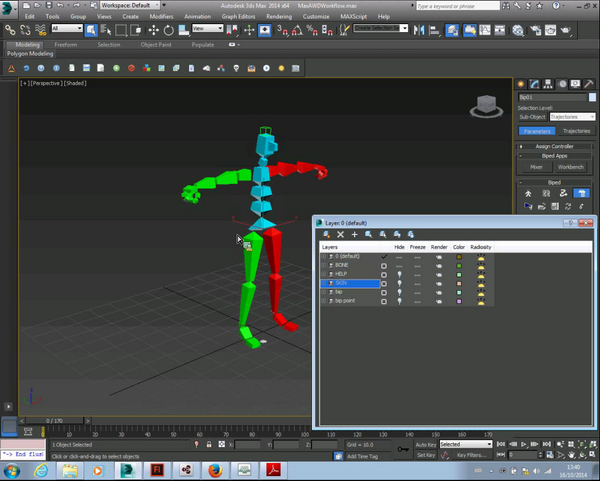Toggle Render teapot for BONE layer
This screenshot has height=481, width=600.
click(439, 266)
